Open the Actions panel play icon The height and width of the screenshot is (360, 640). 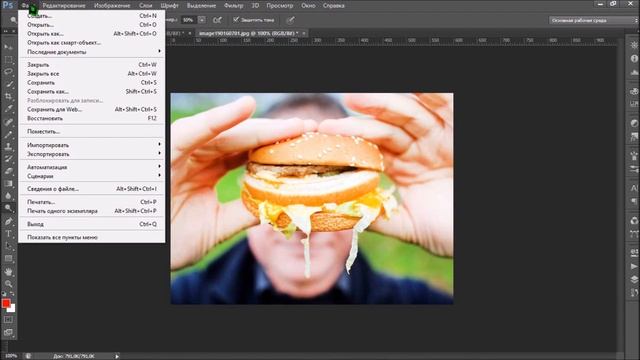tap(634, 266)
